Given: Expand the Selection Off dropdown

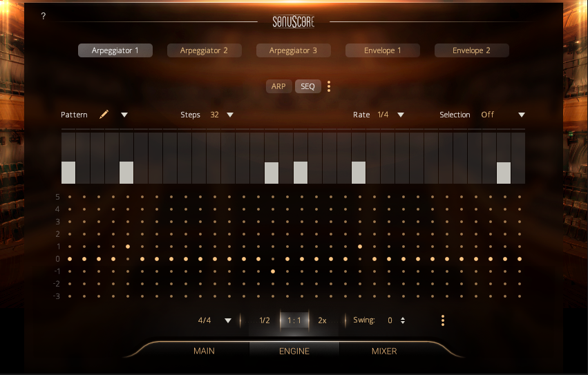Looking at the screenshot, I should point(522,115).
